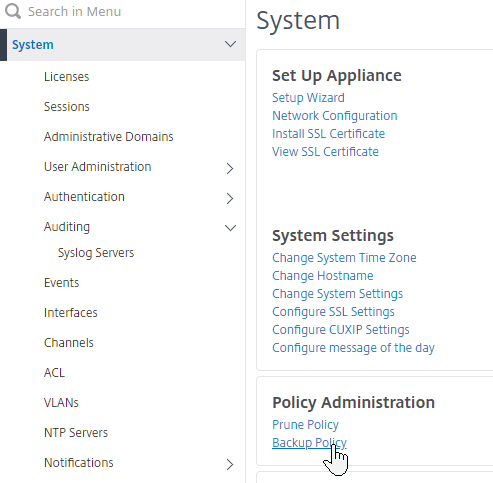The height and width of the screenshot is (483, 493).
Task: Click Configure message of the day
Action: pyautogui.click(x=353, y=348)
